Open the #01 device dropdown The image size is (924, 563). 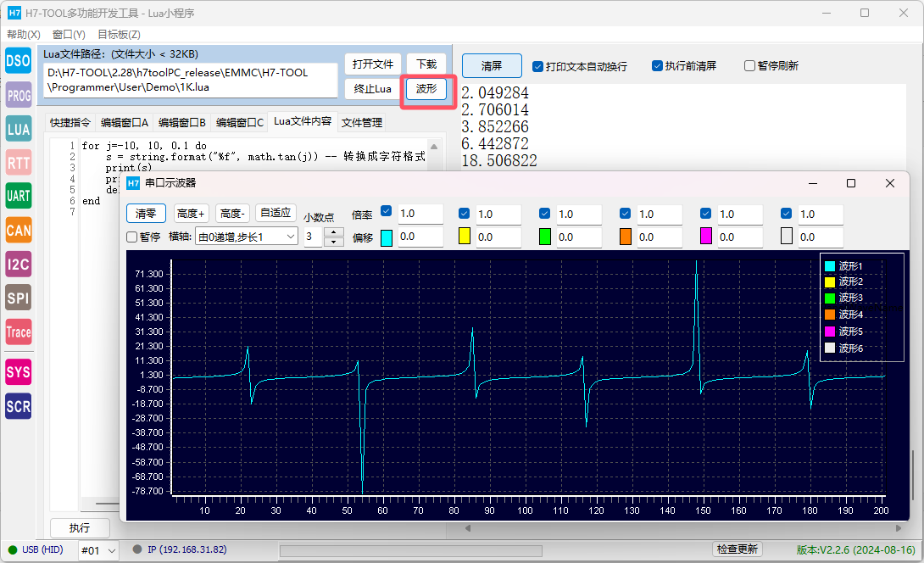(98, 550)
